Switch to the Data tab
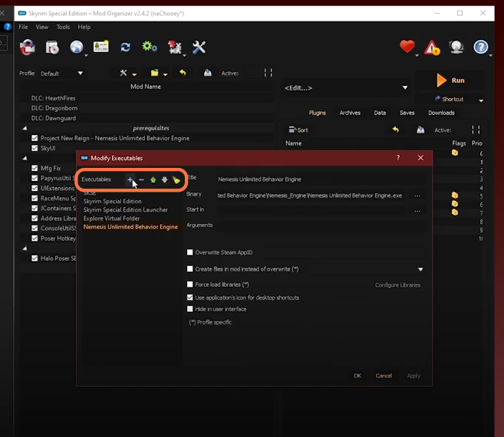 click(x=380, y=113)
